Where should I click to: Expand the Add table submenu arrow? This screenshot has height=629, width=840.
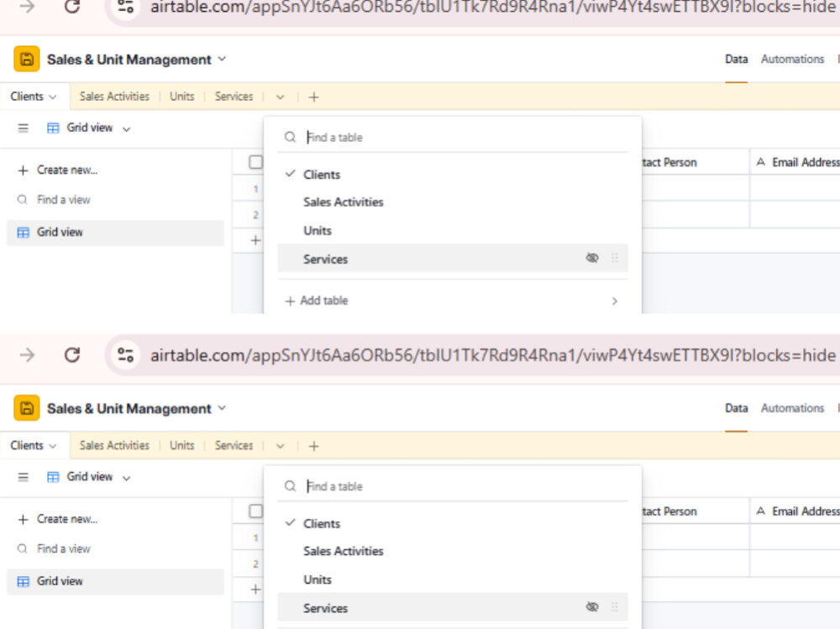click(615, 301)
